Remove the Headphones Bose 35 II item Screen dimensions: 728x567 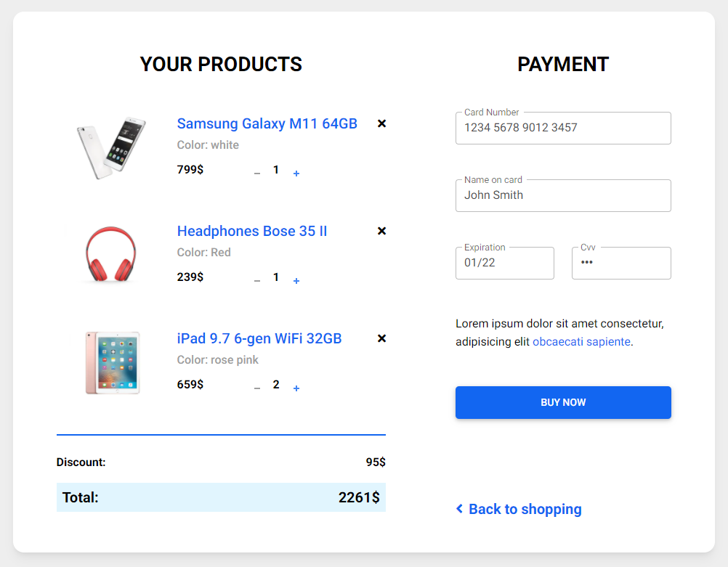coord(381,231)
